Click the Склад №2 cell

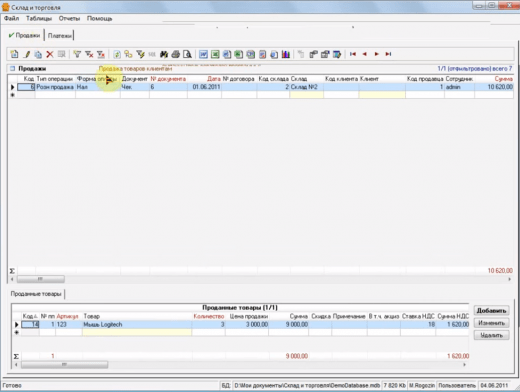306,87
